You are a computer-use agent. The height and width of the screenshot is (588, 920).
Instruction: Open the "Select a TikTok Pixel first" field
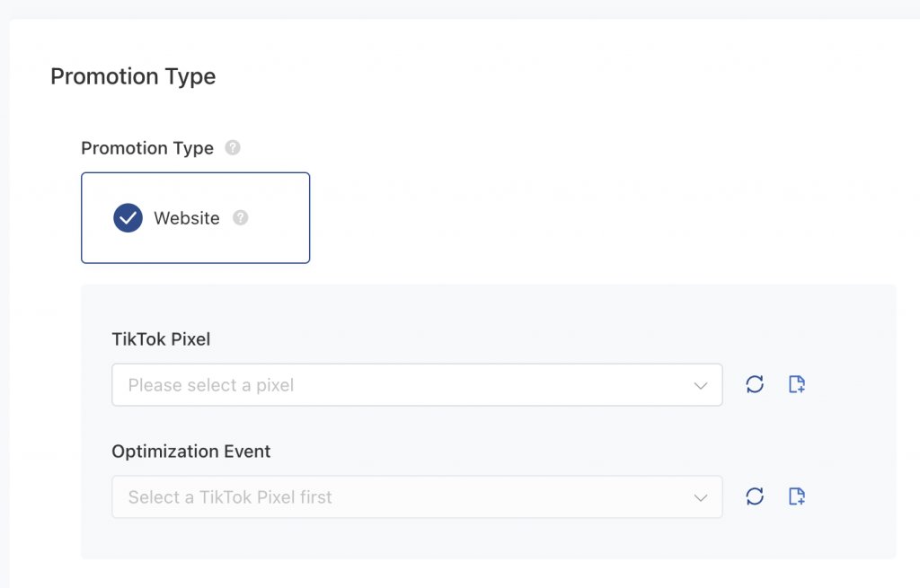coord(230,497)
